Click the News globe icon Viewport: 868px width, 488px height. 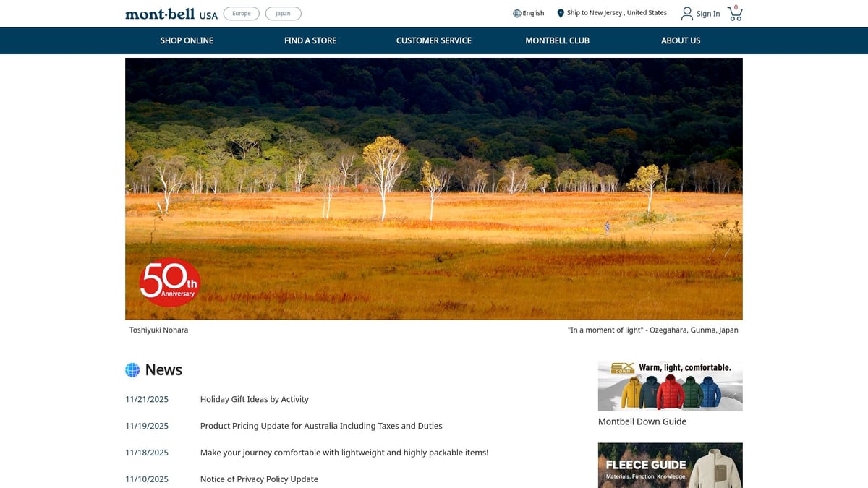[132, 370]
